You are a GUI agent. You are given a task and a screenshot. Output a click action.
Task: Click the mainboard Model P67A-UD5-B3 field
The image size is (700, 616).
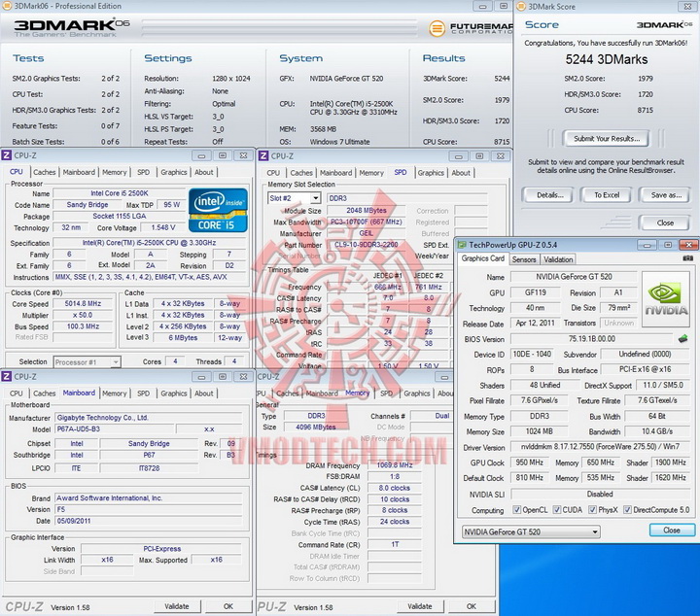pyautogui.click(x=115, y=429)
